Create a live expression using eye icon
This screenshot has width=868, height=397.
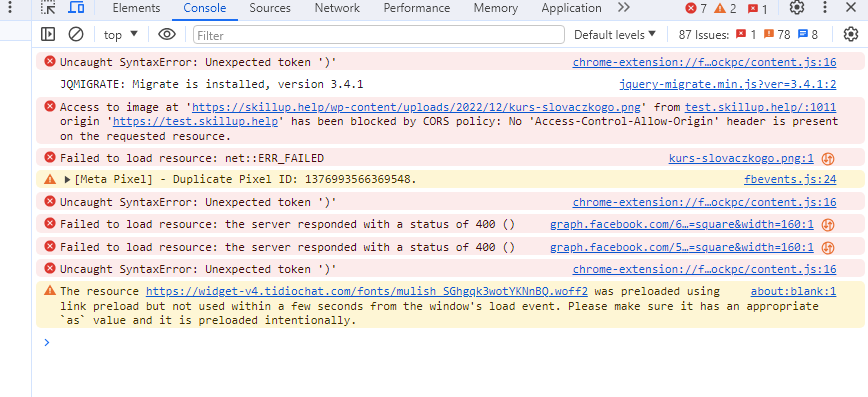[x=167, y=34]
